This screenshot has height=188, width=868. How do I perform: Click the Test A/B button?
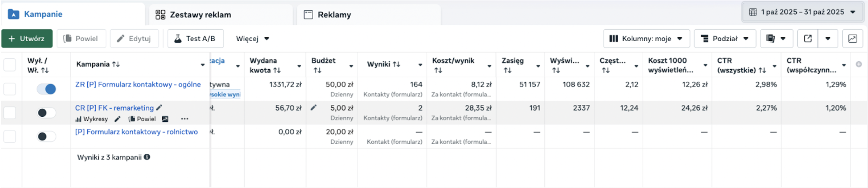[x=195, y=39]
